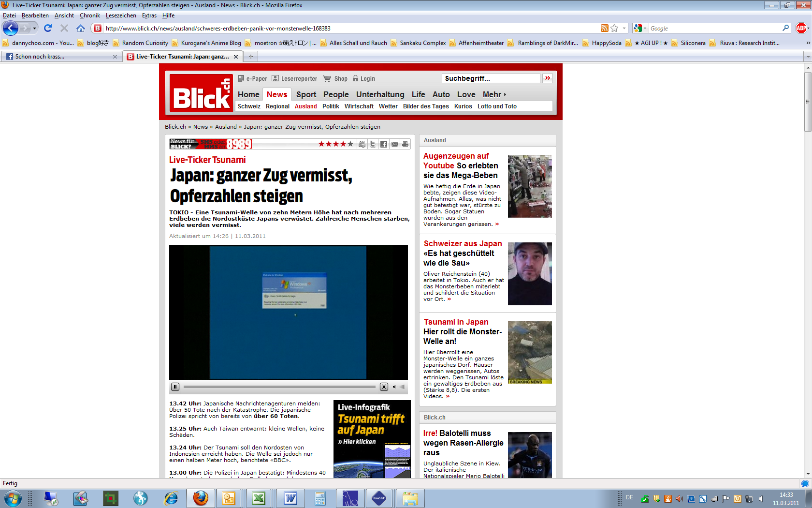Share article via the Facebook icon

pyautogui.click(x=383, y=144)
